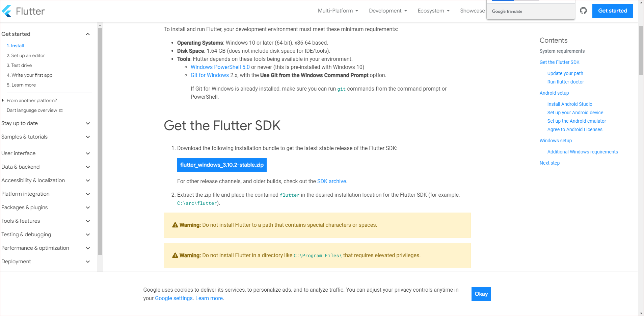644x316 pixels.
Task: Open the GitHub repository icon
Action: pyautogui.click(x=583, y=11)
